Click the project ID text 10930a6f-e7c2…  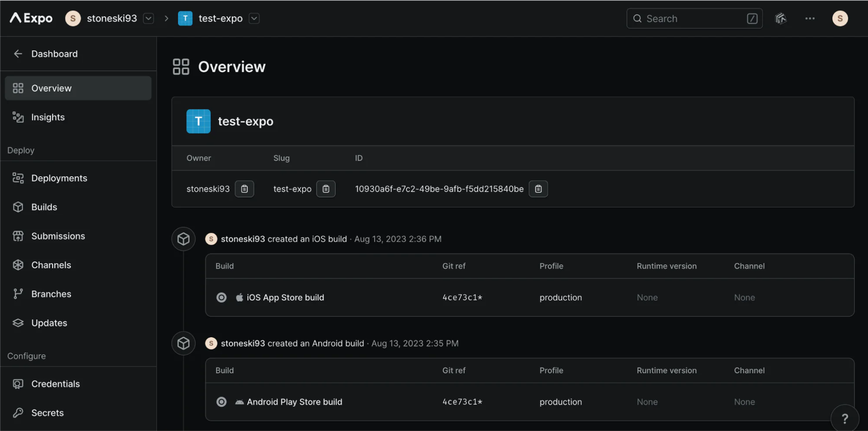tap(439, 189)
